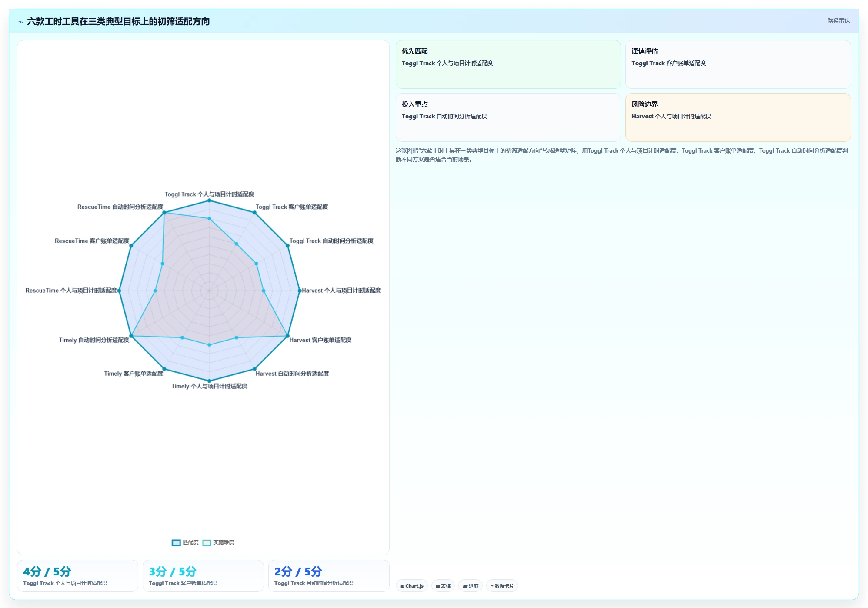The image size is (868, 608).
Task: Click inner 实施难度 point on RescueTime 个人与项目计时 axis
Action: point(155,291)
